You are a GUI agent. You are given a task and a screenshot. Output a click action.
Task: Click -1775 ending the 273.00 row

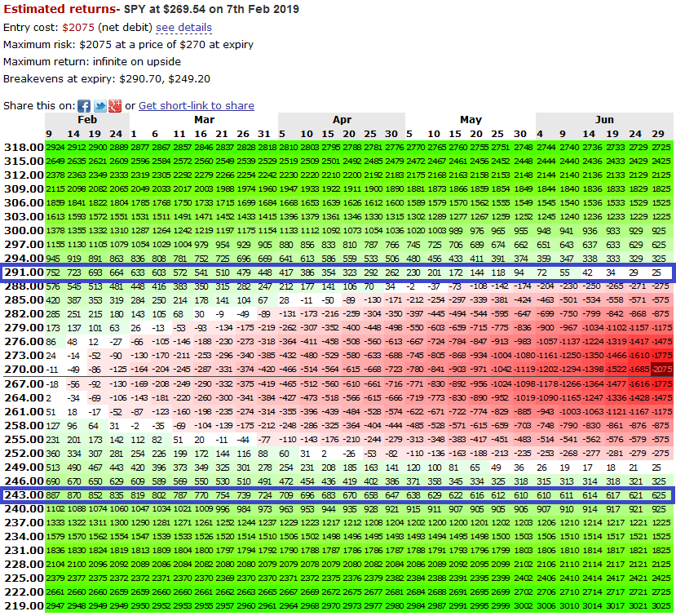(661, 356)
